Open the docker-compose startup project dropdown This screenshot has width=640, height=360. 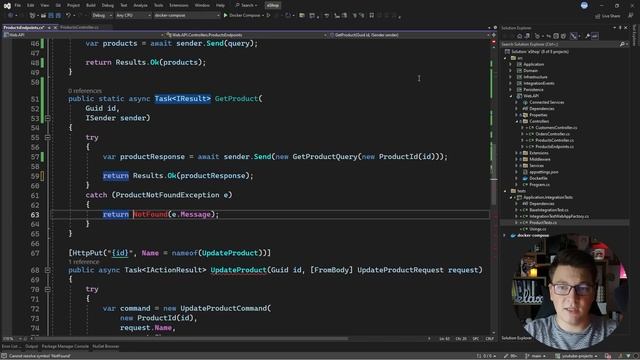click(187, 16)
